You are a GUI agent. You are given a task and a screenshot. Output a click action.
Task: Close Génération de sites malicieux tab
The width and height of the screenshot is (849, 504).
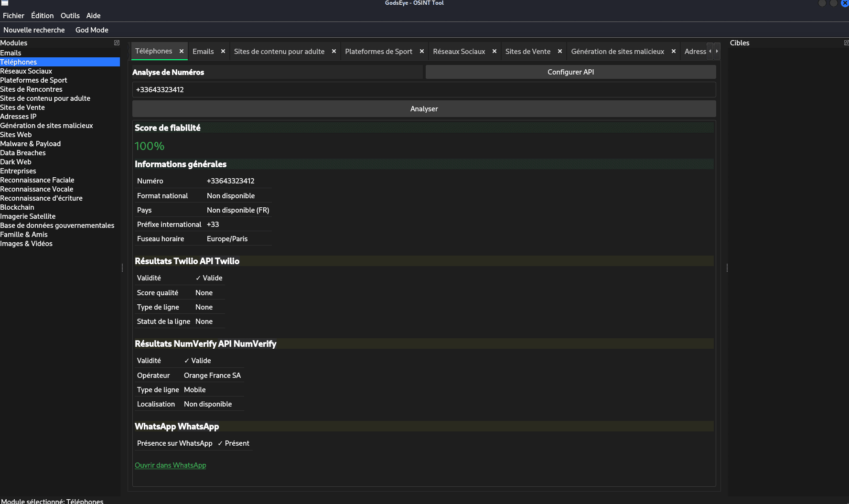pyautogui.click(x=674, y=51)
